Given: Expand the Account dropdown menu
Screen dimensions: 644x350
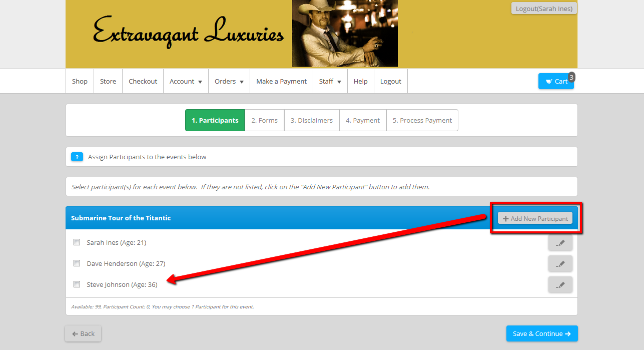Looking at the screenshot, I should 186,81.
